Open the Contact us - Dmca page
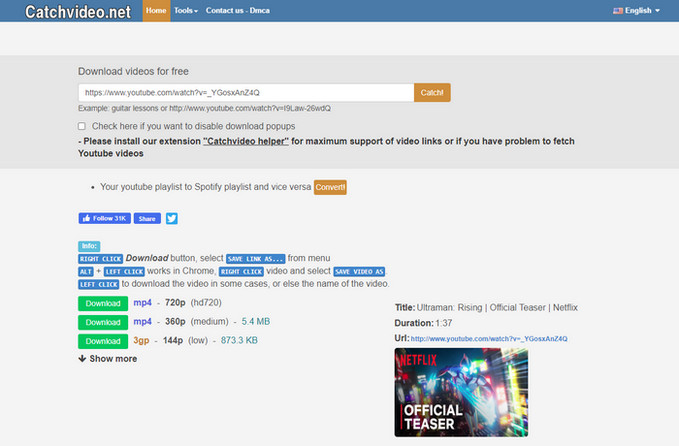The image size is (679, 446). 238,10
